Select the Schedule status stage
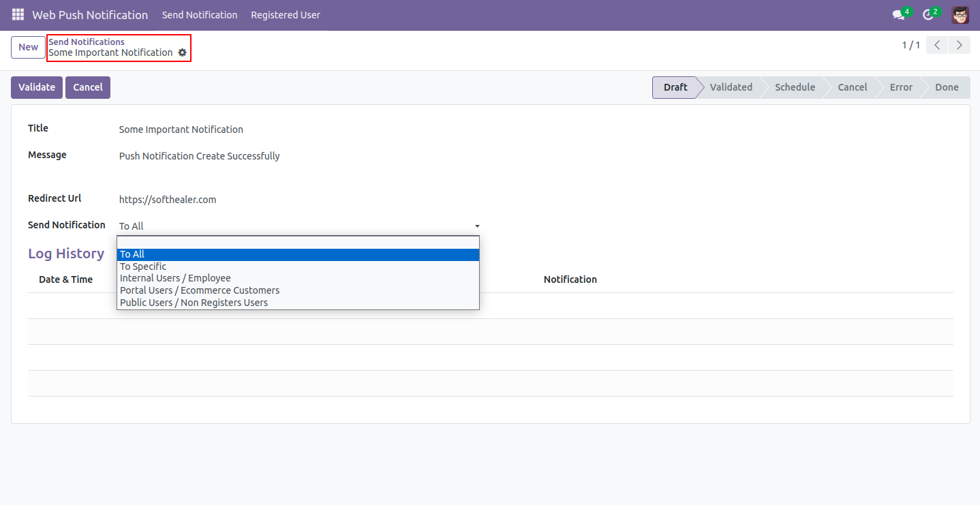The image size is (980, 505). [x=795, y=87]
